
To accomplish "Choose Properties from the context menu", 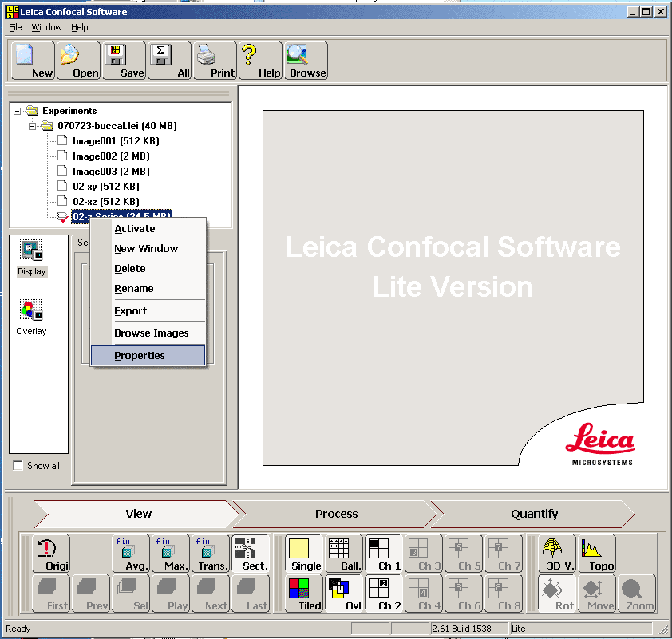I will tap(148, 356).
